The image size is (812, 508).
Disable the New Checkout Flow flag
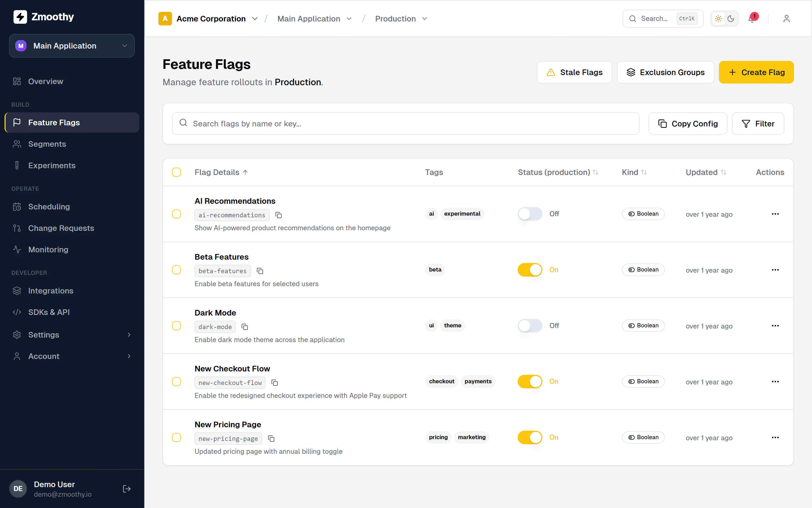coord(530,381)
